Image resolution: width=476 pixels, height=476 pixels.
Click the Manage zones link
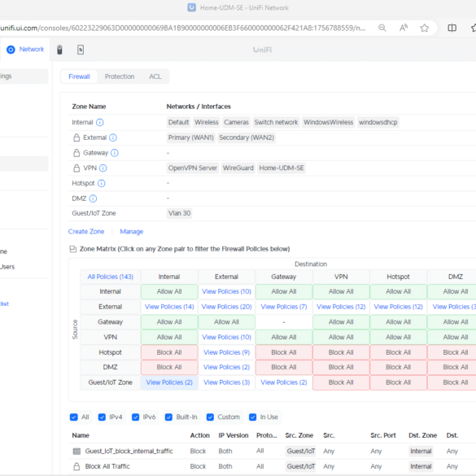point(132,232)
